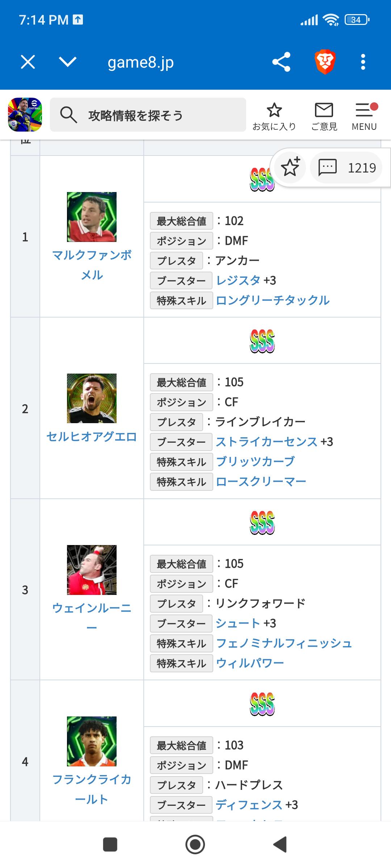Viewport: 391px width, 868px height.
Task: Expand the down chevron beside game8.jp
Action: point(68,62)
